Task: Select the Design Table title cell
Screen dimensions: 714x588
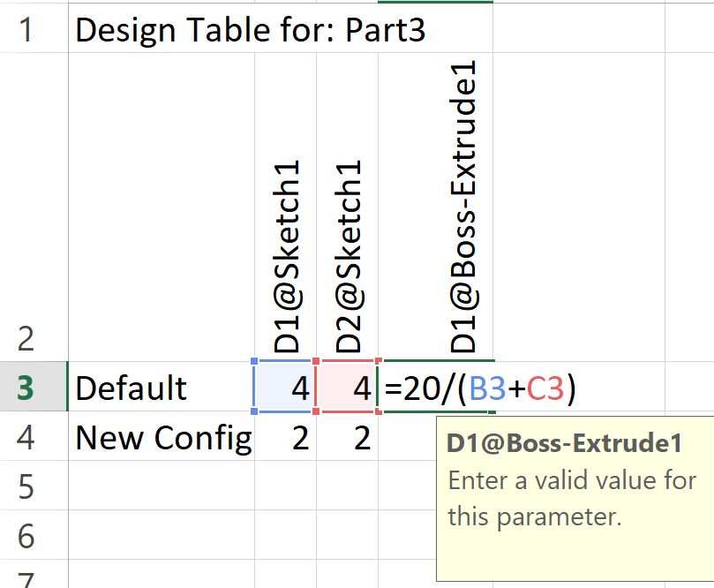Action: click(251, 29)
